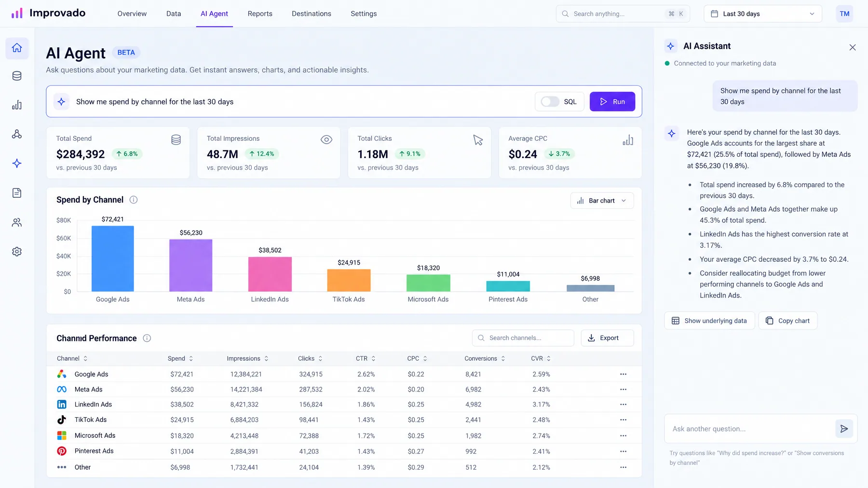This screenshot has width=868, height=488.
Task: Click the TikTok Ads channel row name
Action: 91,420
